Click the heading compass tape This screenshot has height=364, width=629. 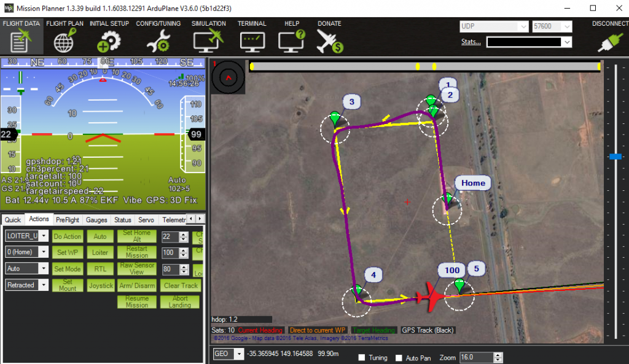point(103,62)
